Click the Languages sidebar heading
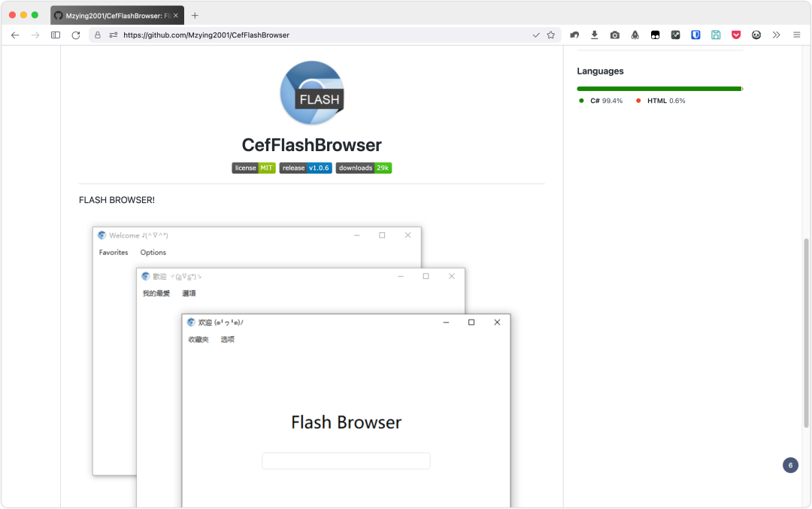Image resolution: width=812 pixels, height=509 pixels. tap(600, 71)
